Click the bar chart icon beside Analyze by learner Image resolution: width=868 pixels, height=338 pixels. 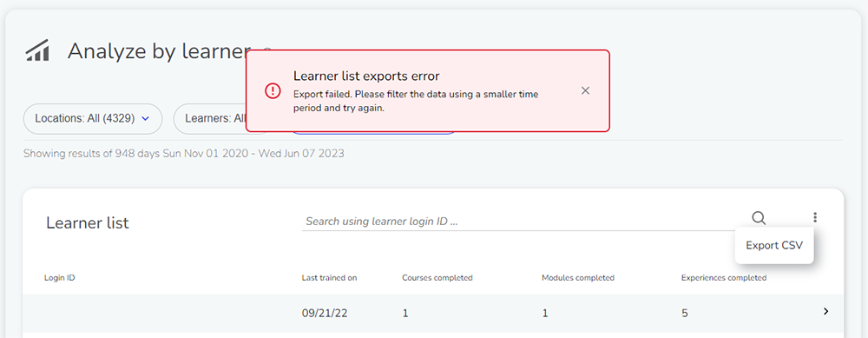click(37, 51)
